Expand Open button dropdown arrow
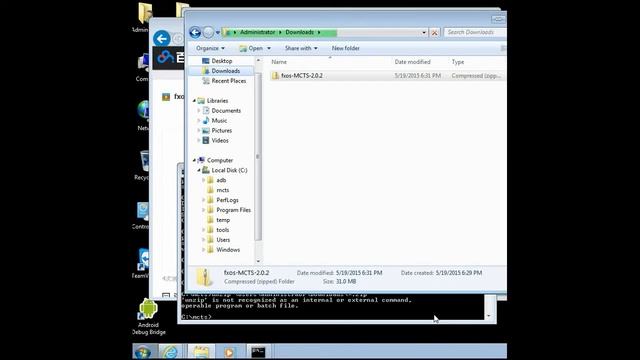 (x=269, y=48)
